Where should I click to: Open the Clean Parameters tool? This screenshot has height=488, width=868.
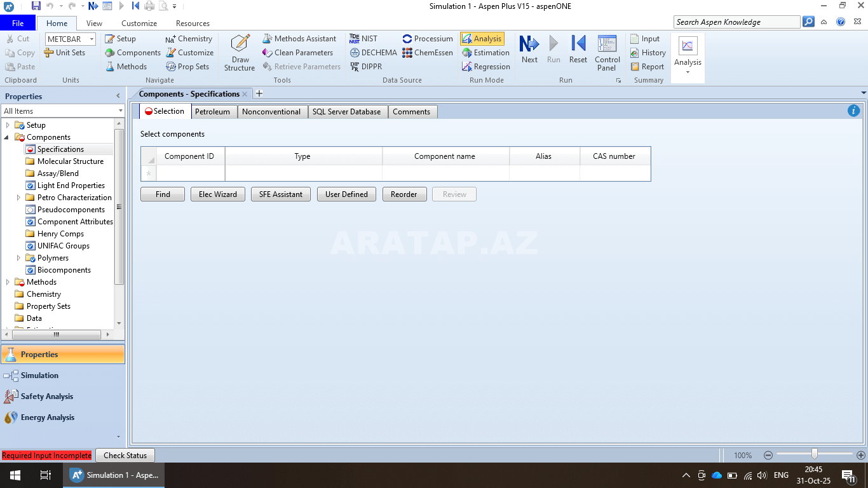pyautogui.click(x=297, y=53)
